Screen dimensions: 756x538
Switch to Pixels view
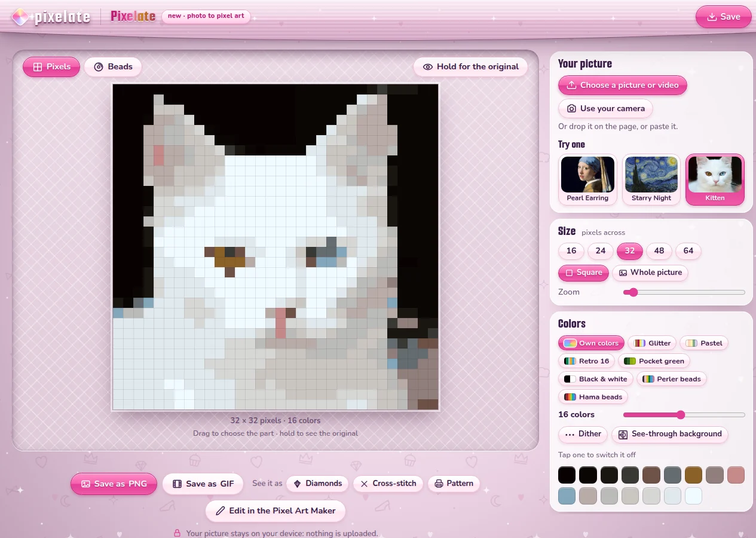tap(51, 67)
